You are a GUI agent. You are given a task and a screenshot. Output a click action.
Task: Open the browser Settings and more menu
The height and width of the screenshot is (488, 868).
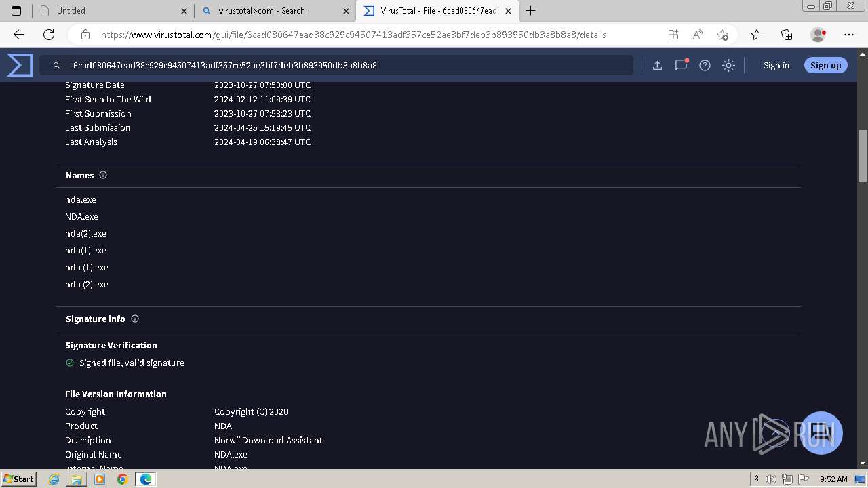point(849,35)
